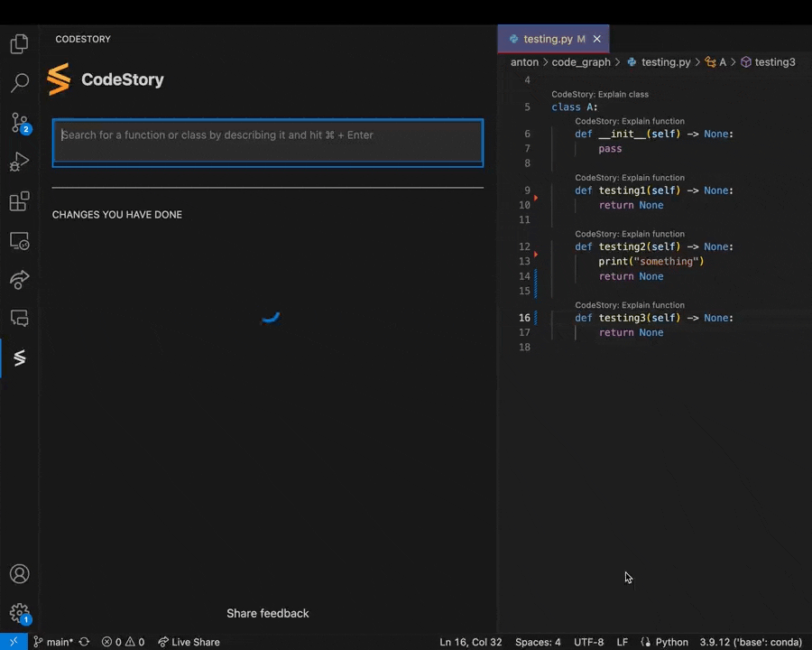Open the Python language mode selector
812x650 pixels.
[x=671, y=642]
